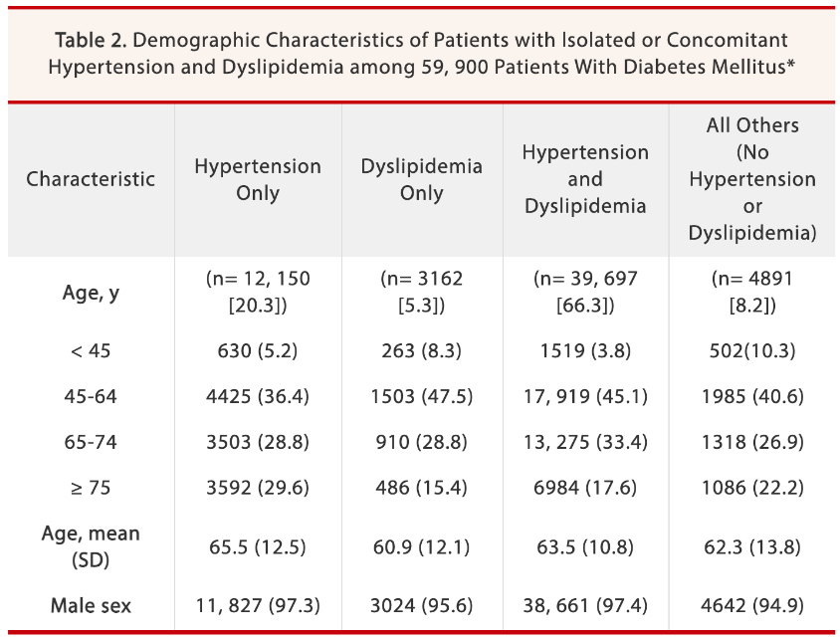Select the mean age cell 65.5 (12.5)
The image size is (840, 638).
click(x=258, y=546)
